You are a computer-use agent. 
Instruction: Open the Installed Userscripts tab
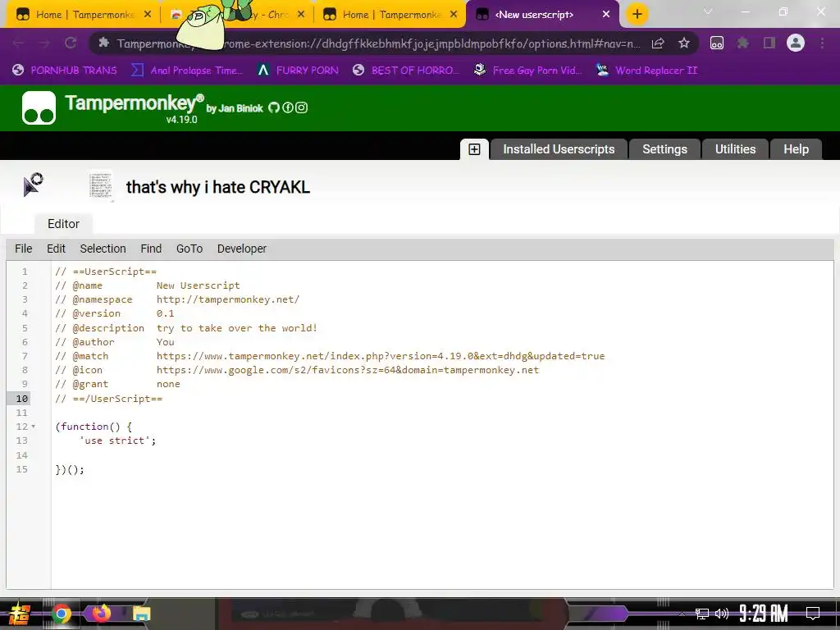click(x=558, y=149)
